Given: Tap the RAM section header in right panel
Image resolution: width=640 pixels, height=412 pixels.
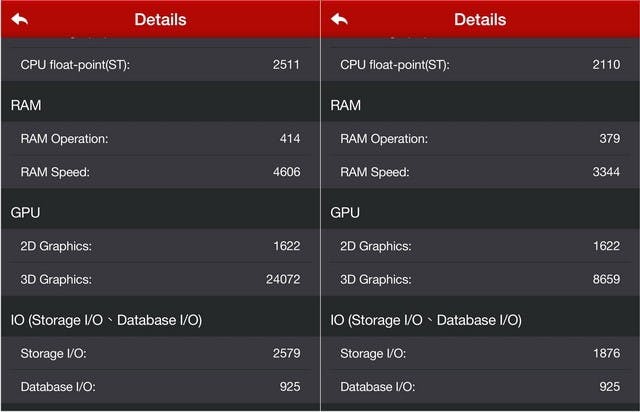Looking at the screenshot, I should coord(346,105).
